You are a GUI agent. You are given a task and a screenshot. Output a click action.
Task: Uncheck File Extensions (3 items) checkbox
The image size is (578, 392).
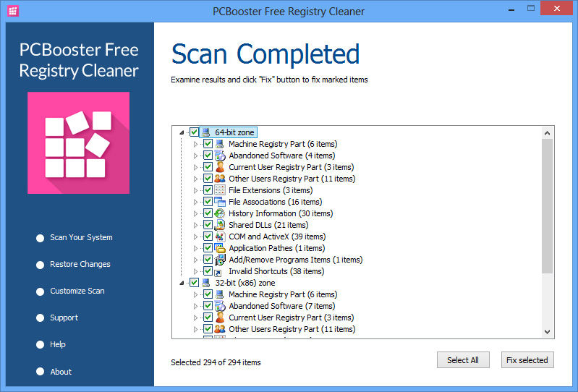(208, 189)
